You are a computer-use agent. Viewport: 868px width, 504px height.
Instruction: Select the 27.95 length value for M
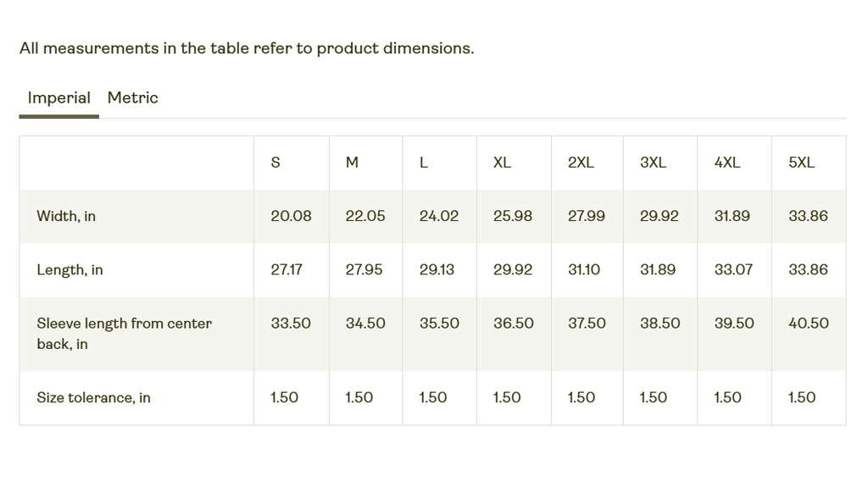click(364, 269)
